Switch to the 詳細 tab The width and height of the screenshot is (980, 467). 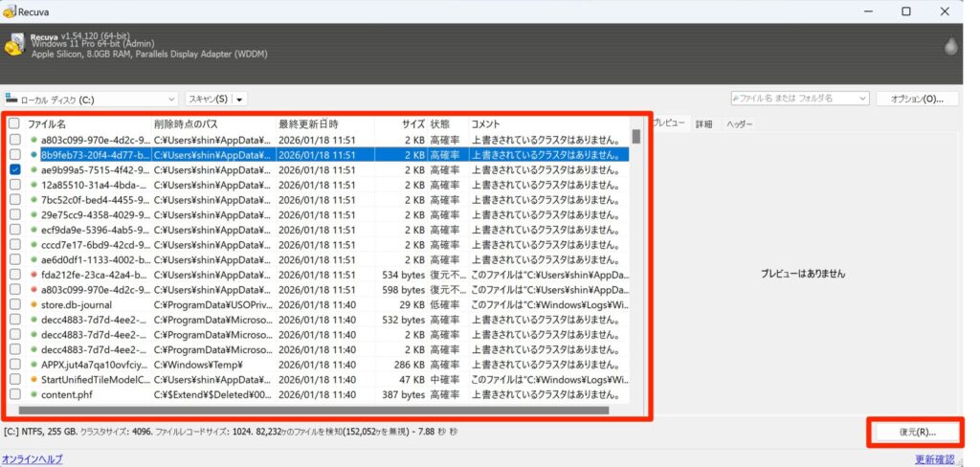coord(703,124)
